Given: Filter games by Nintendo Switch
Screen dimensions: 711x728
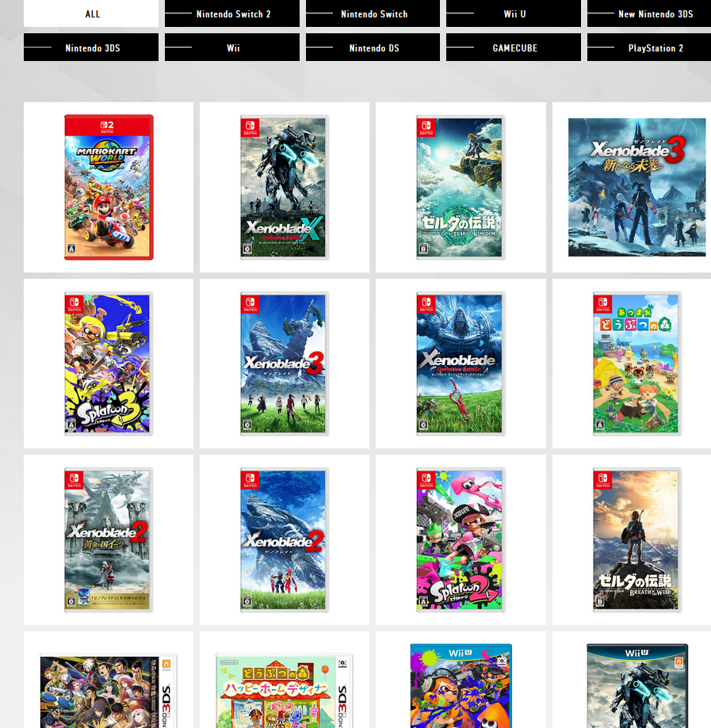Looking at the screenshot, I should [x=373, y=13].
